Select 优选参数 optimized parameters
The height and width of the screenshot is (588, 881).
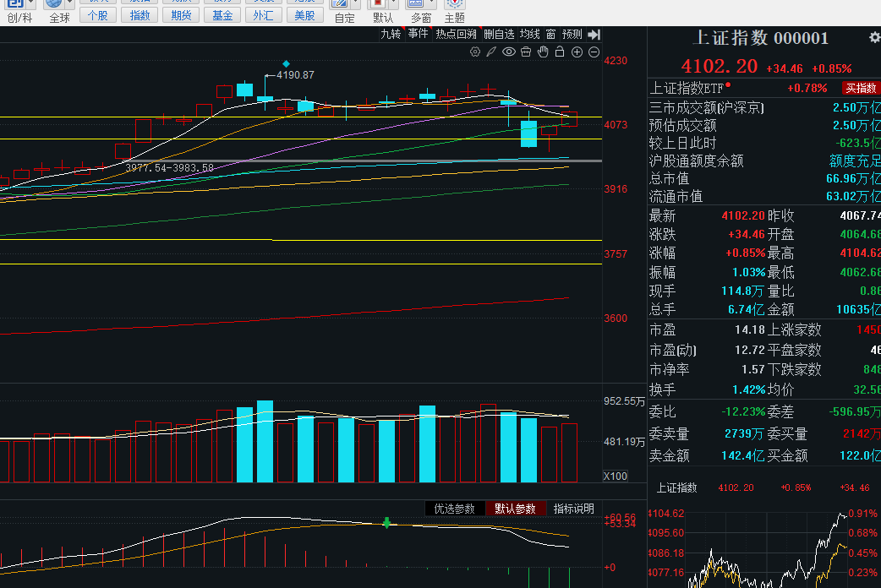pyautogui.click(x=455, y=509)
